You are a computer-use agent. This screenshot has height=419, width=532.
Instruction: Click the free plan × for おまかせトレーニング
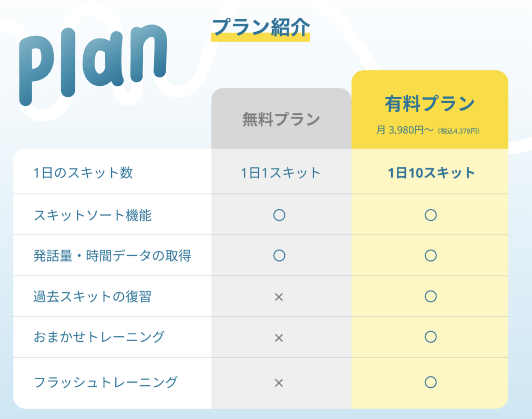click(279, 338)
